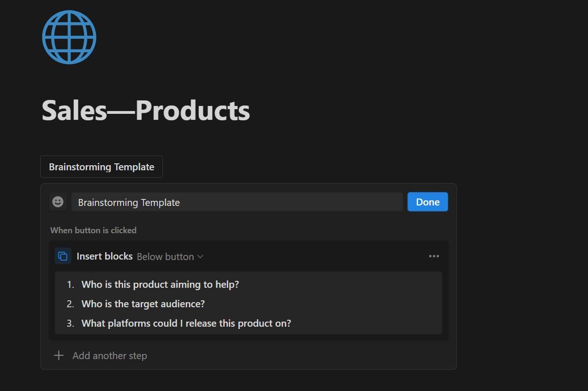Image resolution: width=588 pixels, height=391 pixels.
Task: Click the "Insert blocks" step label
Action: pos(105,256)
